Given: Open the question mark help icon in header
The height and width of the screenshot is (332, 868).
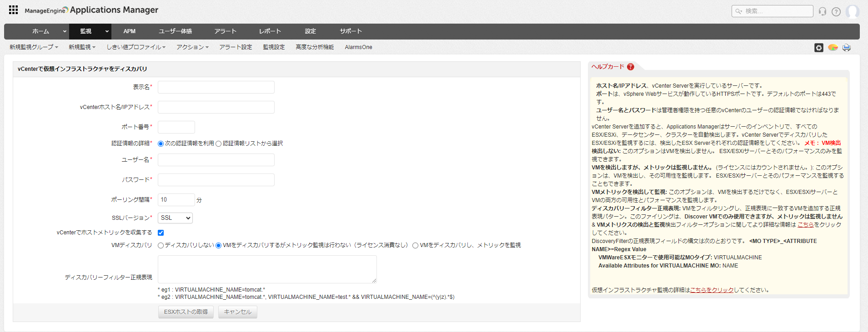Looking at the screenshot, I should 836,11.
